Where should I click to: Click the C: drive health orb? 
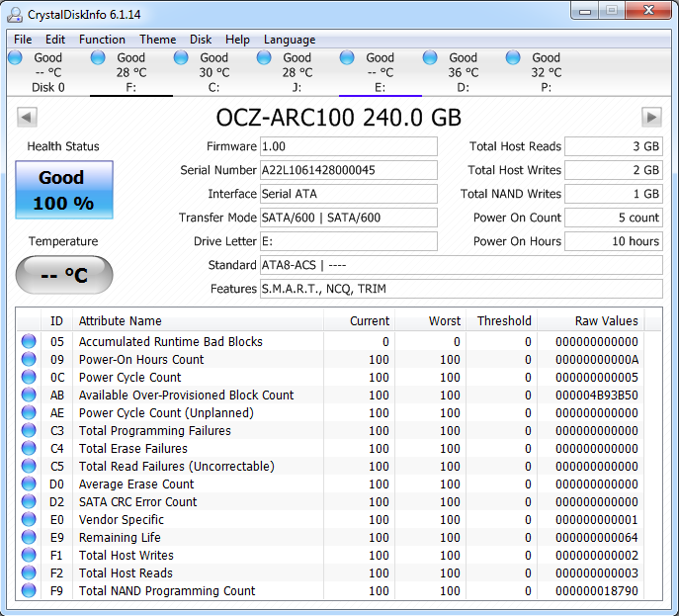pyautogui.click(x=181, y=58)
